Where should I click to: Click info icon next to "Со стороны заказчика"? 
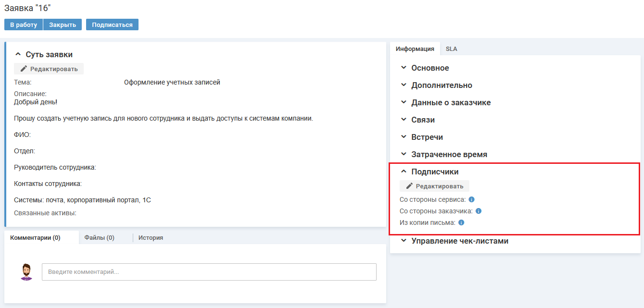click(479, 211)
